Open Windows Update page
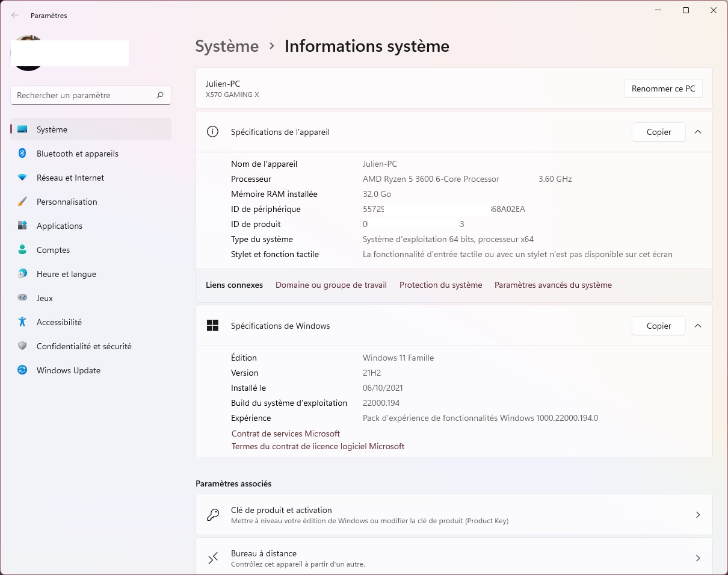 (x=91, y=370)
